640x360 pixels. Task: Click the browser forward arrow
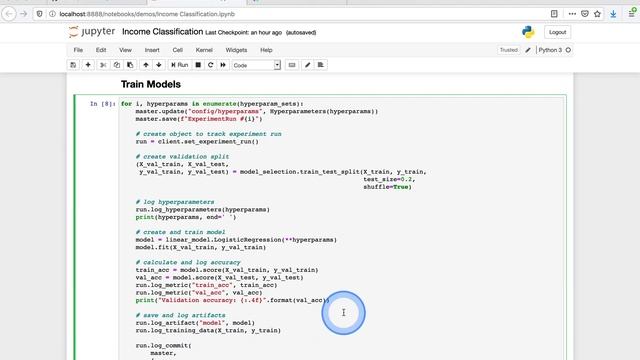pos(24,14)
